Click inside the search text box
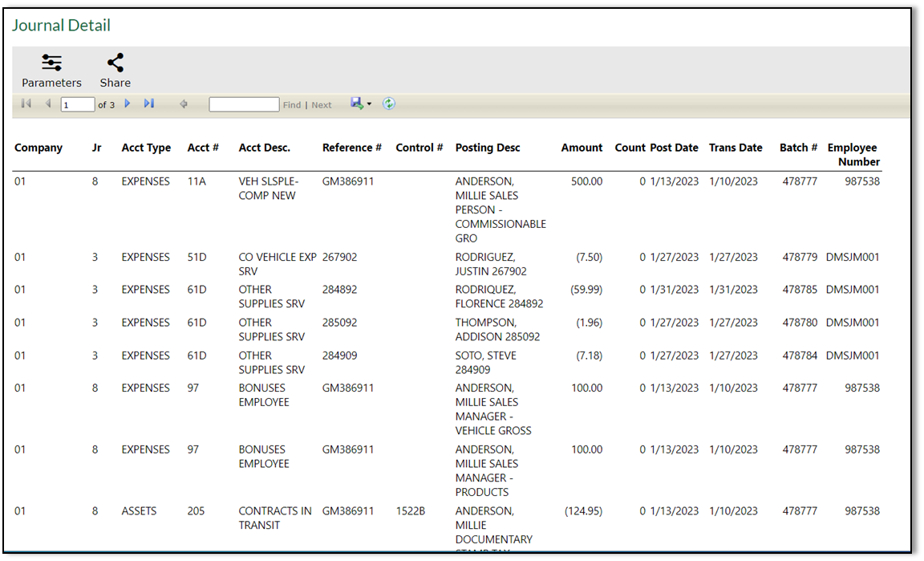Viewport: 924px width, 561px height. pos(244,104)
